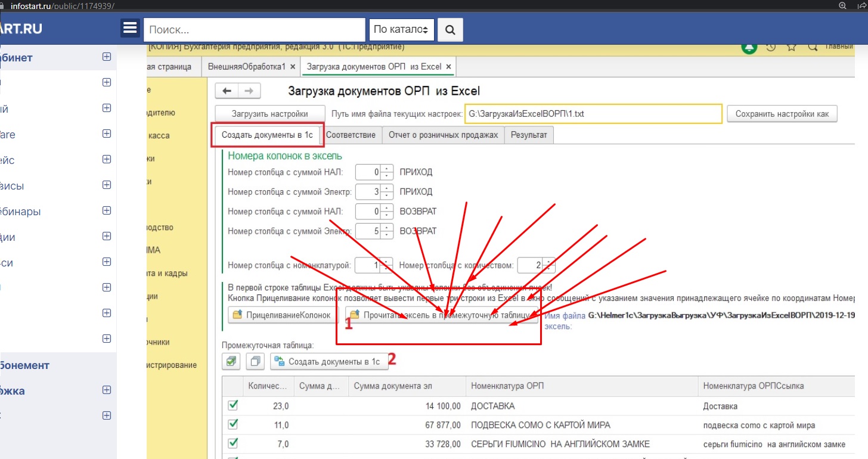Click the 23,0 quantity cell

pyautogui.click(x=268, y=406)
